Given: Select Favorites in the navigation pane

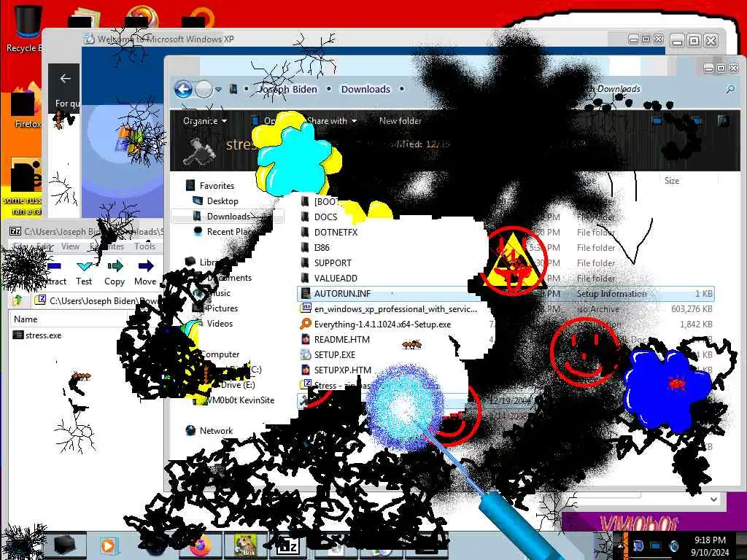Looking at the screenshot, I should coord(217,186).
